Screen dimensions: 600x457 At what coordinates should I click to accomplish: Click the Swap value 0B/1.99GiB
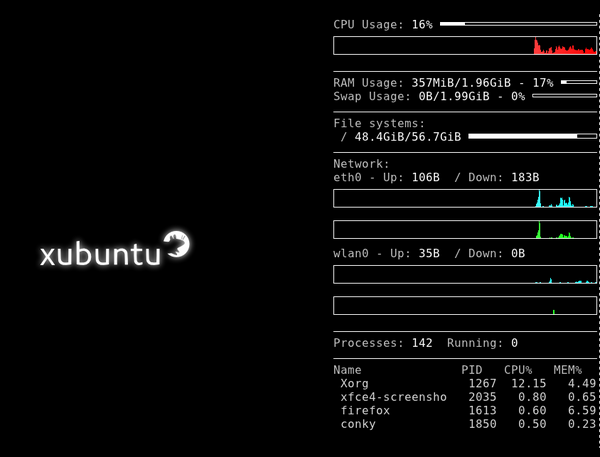tap(454, 96)
